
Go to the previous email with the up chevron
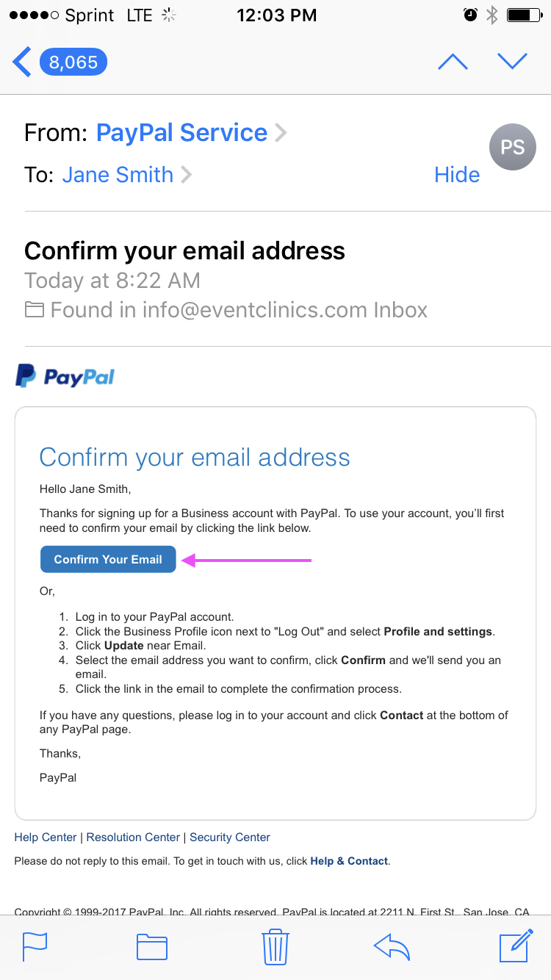tap(453, 62)
